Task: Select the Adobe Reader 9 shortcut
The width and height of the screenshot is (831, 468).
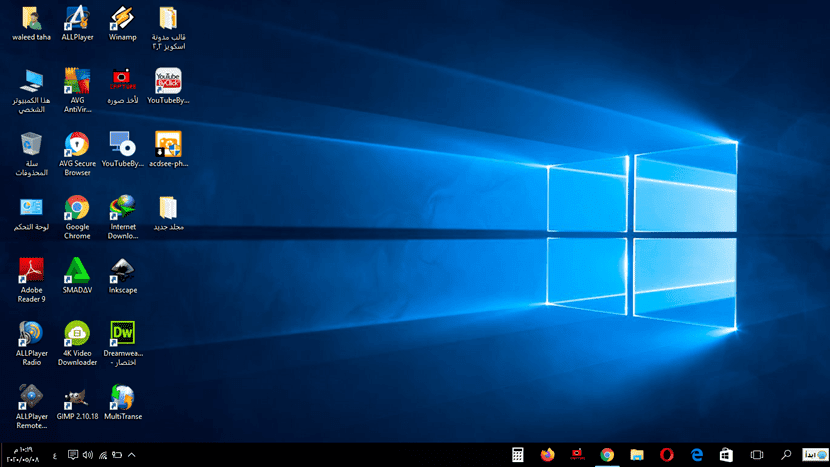Action: pyautogui.click(x=31, y=280)
